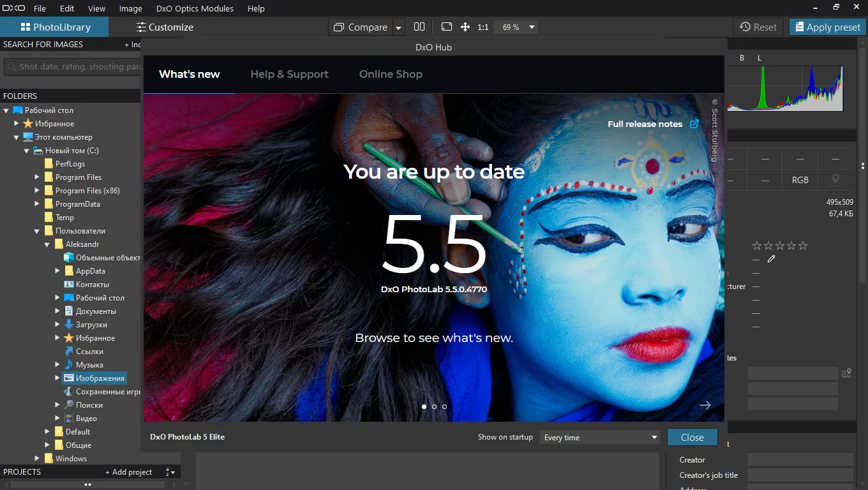Viewport: 868px width, 490px height.
Task: Click the projects sort order icon
Action: tap(170, 472)
